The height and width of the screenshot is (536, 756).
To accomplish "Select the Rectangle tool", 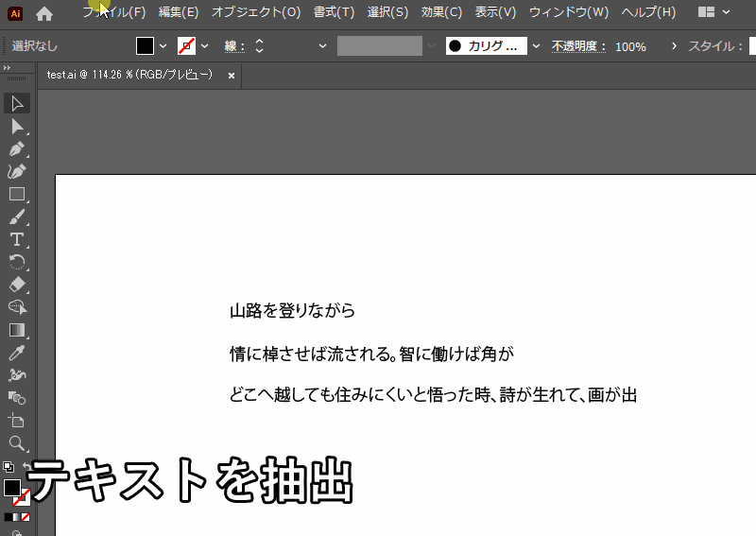I will point(17,194).
